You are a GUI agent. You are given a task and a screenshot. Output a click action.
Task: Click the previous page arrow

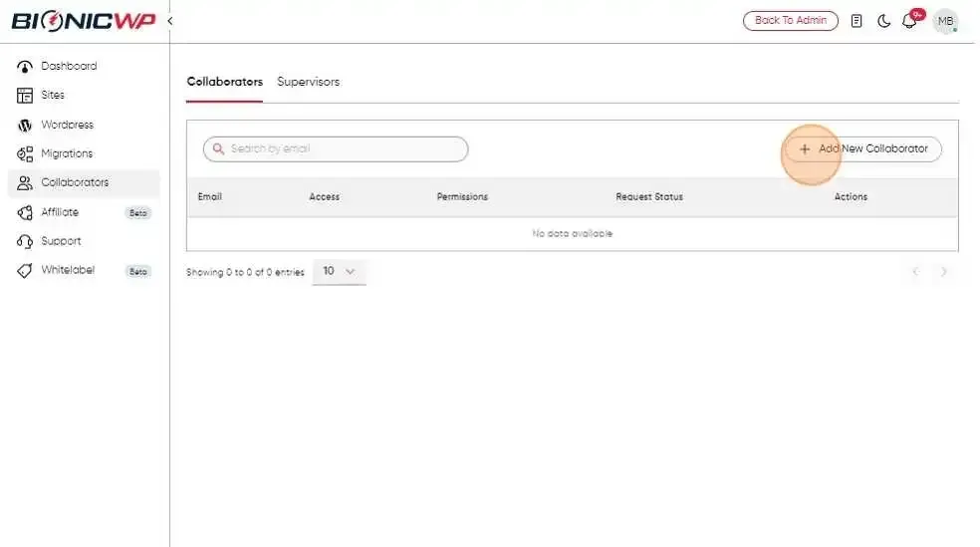[x=915, y=271]
